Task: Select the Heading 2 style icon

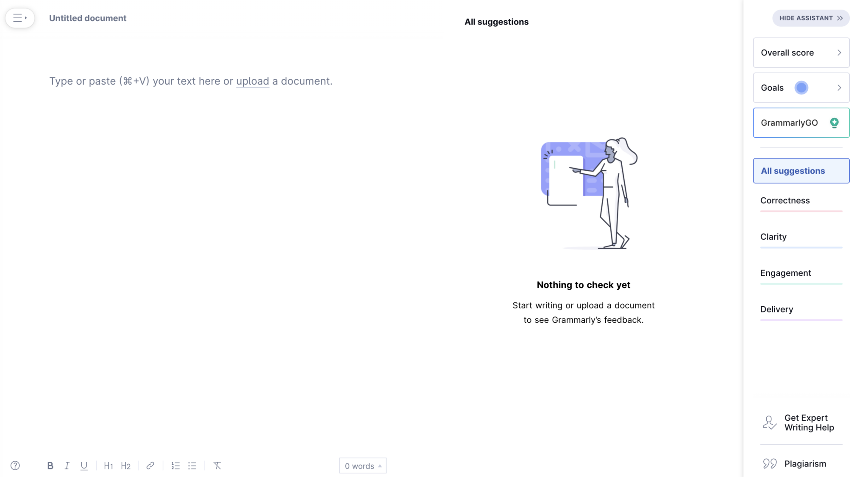Action: 126,465
